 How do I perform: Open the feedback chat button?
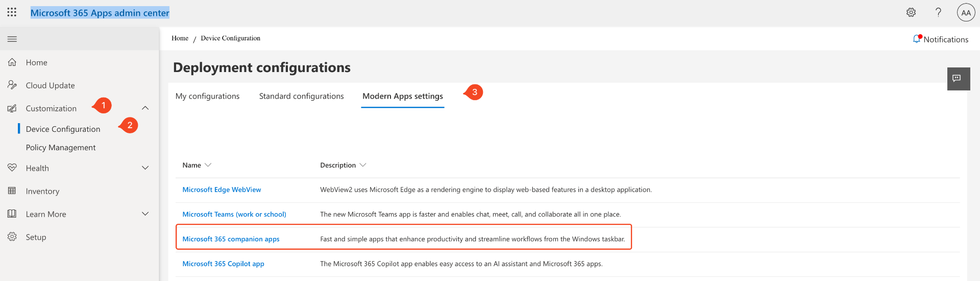pyautogui.click(x=958, y=79)
